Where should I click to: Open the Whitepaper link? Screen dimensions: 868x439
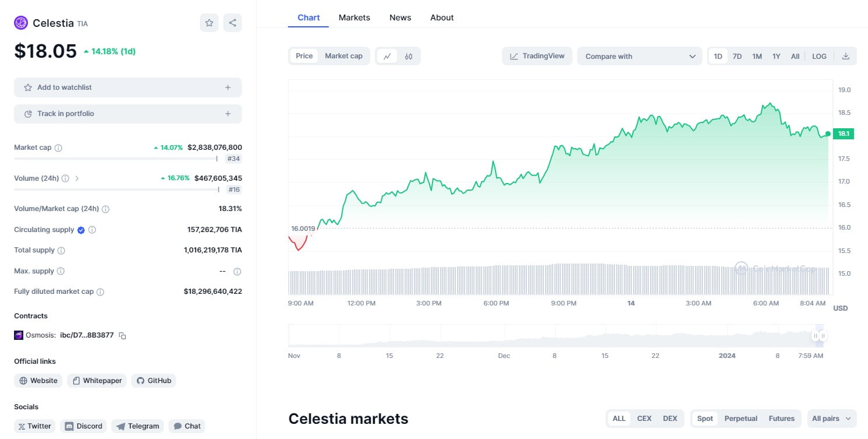coord(97,381)
